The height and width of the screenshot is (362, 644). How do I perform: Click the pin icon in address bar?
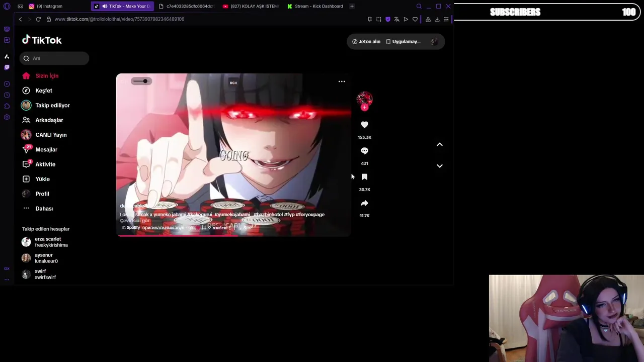370,19
